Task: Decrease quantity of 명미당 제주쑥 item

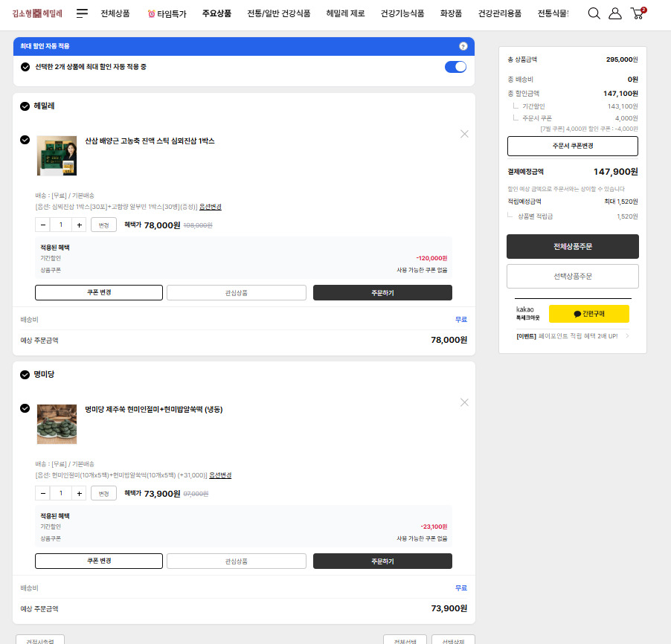Action: 43,493
